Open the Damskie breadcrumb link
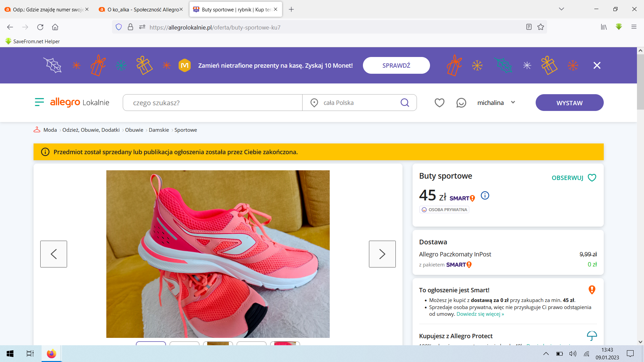Image resolution: width=644 pixels, height=362 pixels. pyautogui.click(x=159, y=130)
